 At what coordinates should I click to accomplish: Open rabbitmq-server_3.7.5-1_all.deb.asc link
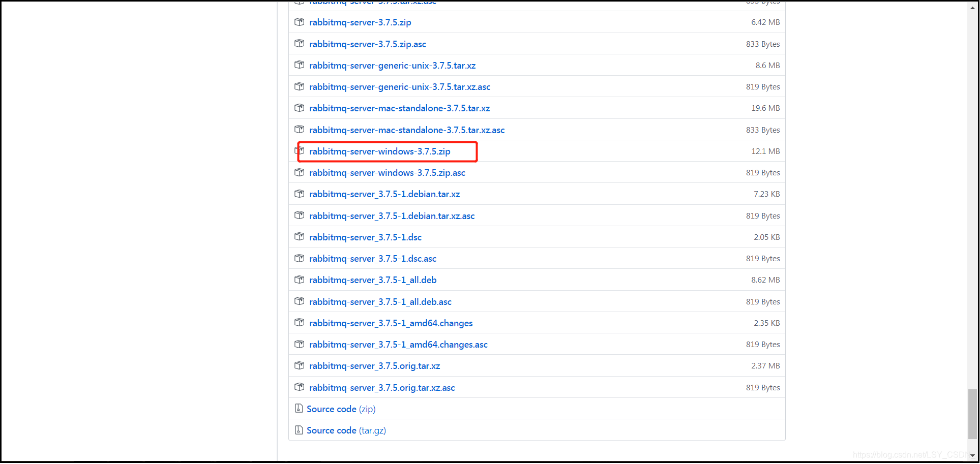click(380, 302)
